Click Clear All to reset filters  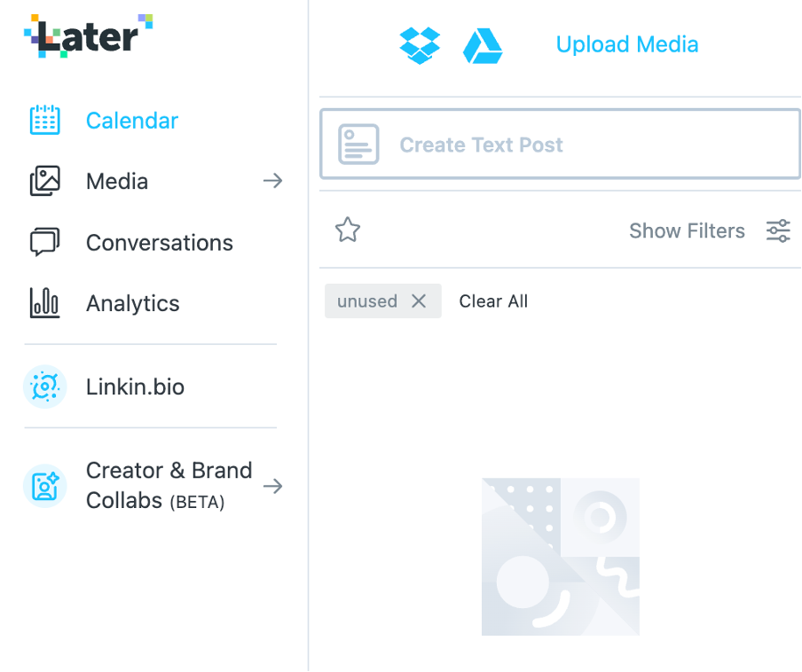[x=493, y=301]
